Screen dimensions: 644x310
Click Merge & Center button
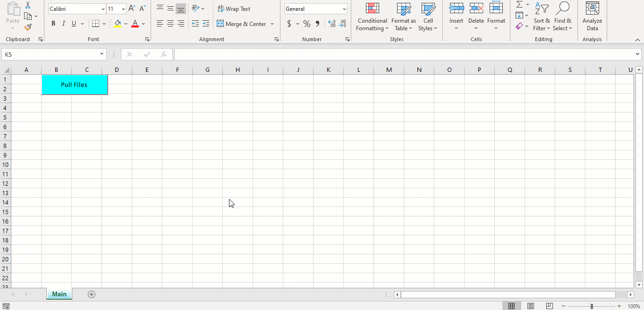242,24
